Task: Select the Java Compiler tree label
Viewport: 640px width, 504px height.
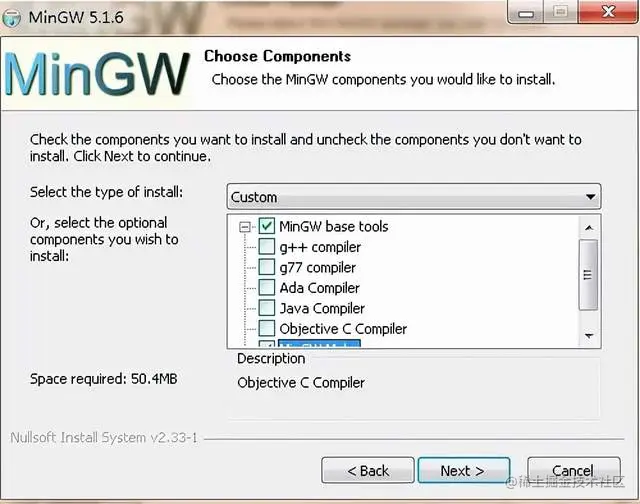Action: coord(322,308)
